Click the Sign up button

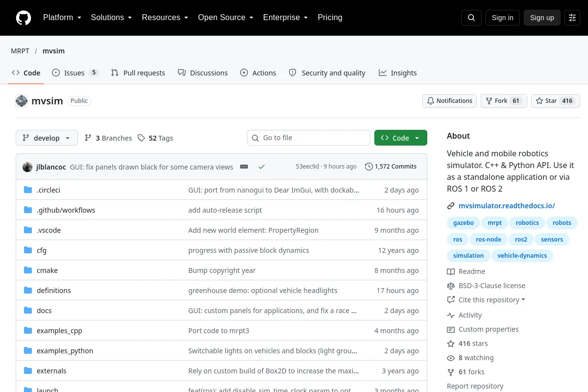(x=542, y=18)
